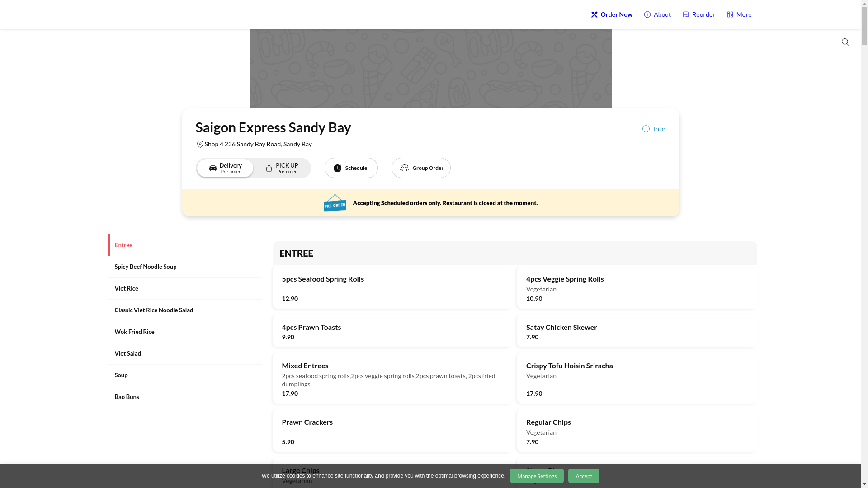Open the Reorder page

(699, 14)
